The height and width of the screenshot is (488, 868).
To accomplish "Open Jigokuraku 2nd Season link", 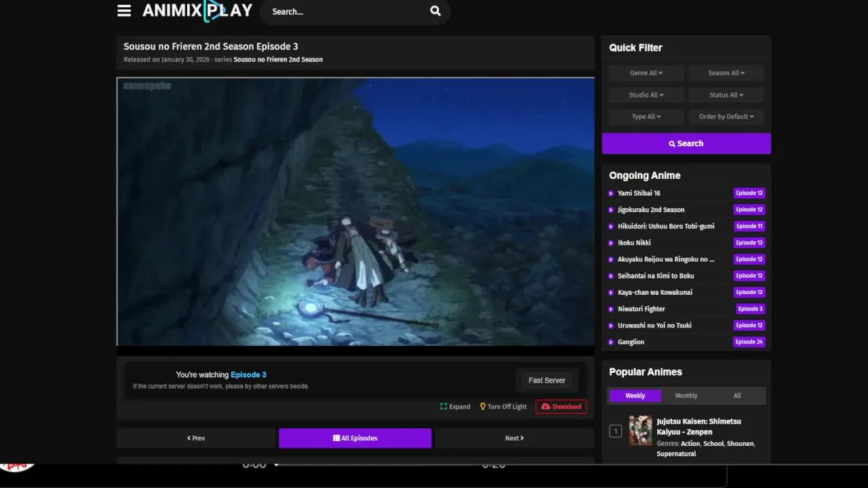I will tap(651, 209).
